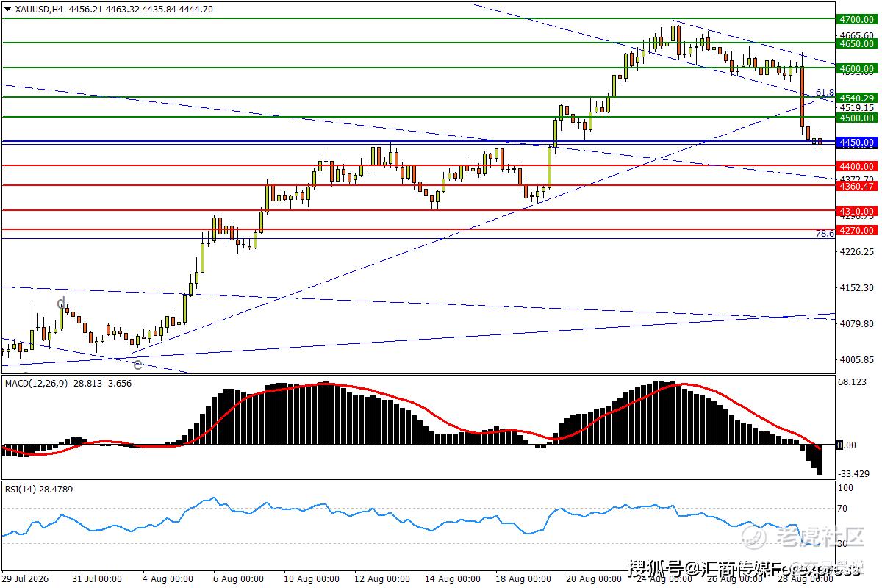Click the 61.8 Fibonacci level label
882x588 pixels.
(825, 93)
